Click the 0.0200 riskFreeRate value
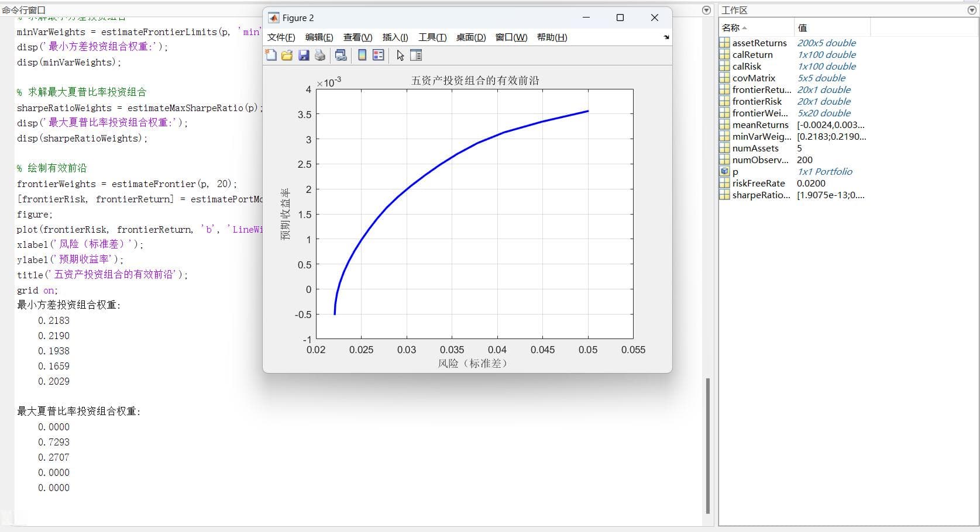The image size is (980, 532). [x=811, y=183]
